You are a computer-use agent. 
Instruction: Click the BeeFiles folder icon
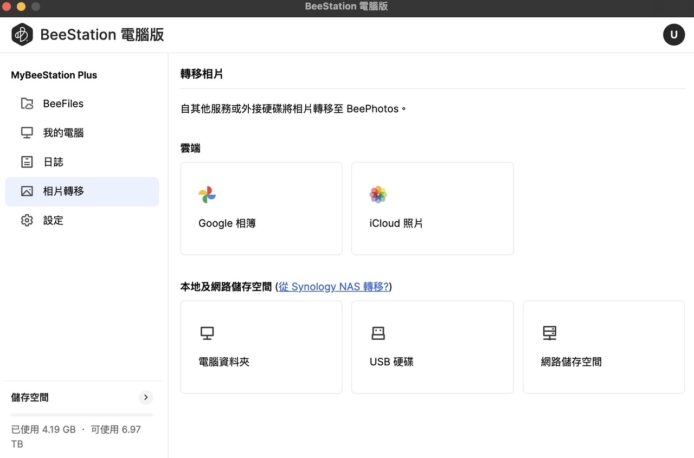27,103
